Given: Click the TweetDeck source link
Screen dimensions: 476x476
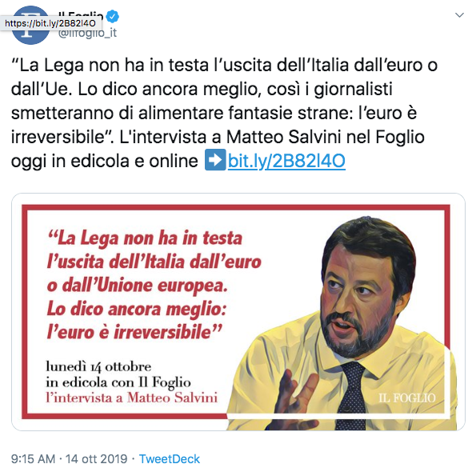Looking at the screenshot, I should 169,458.
